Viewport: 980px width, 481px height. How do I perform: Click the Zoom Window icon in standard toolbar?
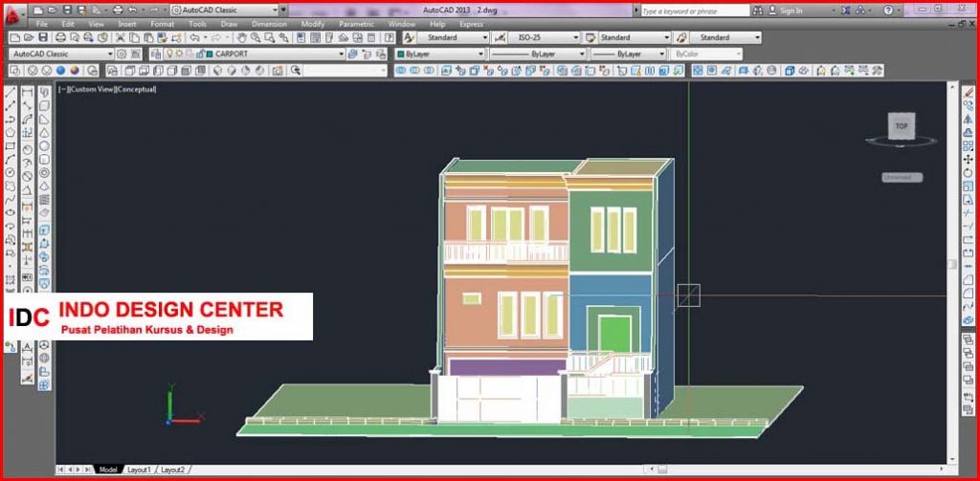click(x=270, y=38)
